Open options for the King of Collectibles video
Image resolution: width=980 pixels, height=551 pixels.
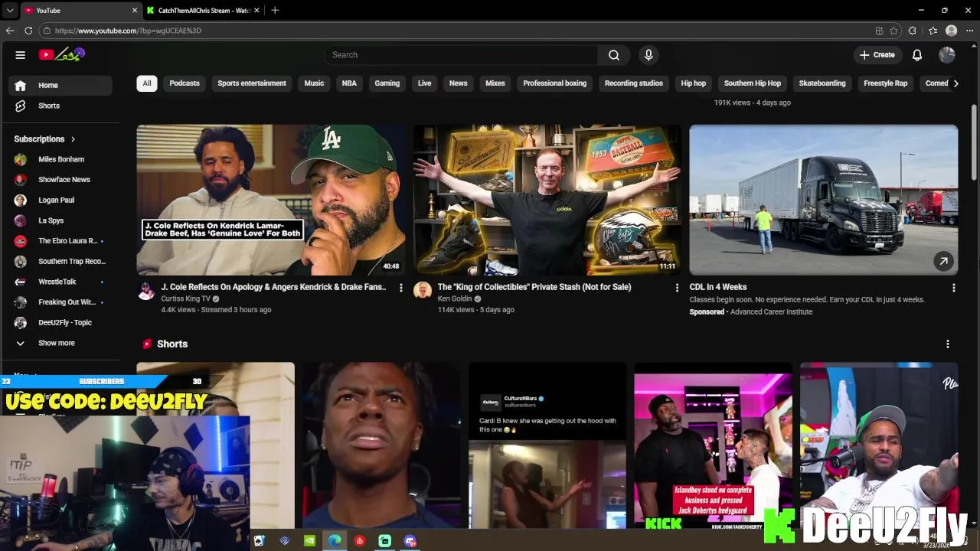pyautogui.click(x=677, y=288)
